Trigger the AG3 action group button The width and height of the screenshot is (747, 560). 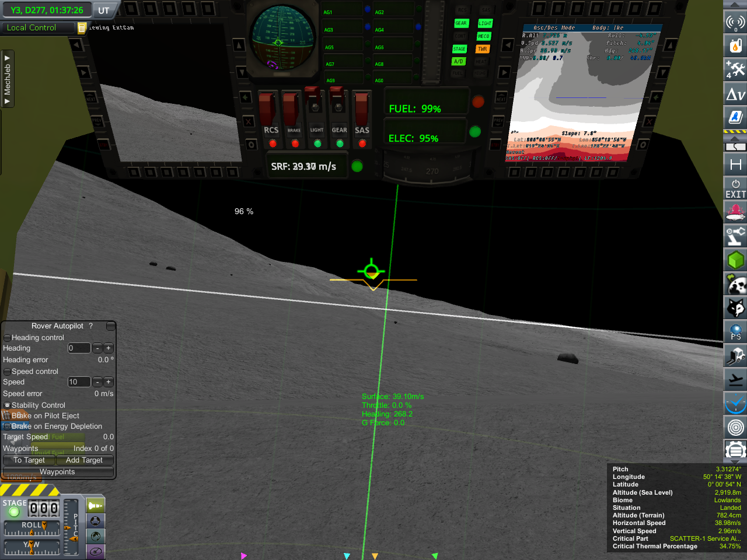pyautogui.click(x=342, y=27)
